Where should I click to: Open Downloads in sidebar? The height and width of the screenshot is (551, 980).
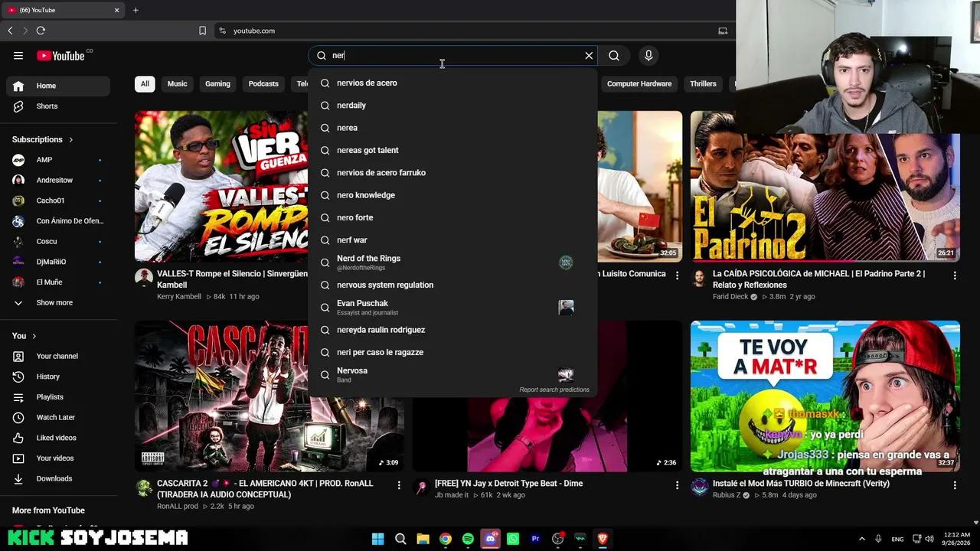tap(58, 478)
